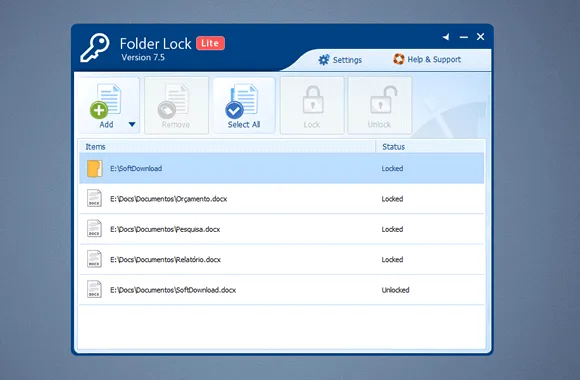The image size is (580, 380).
Task: Select the Relatório.docx row
Action: pyautogui.click(x=281, y=259)
